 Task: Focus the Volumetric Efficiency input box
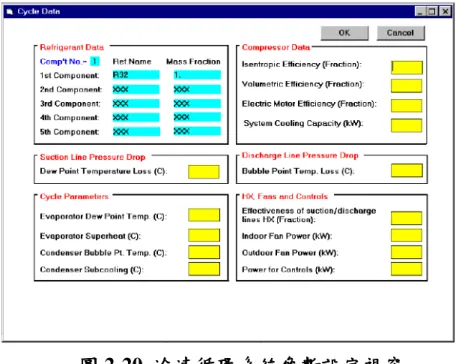(x=407, y=86)
